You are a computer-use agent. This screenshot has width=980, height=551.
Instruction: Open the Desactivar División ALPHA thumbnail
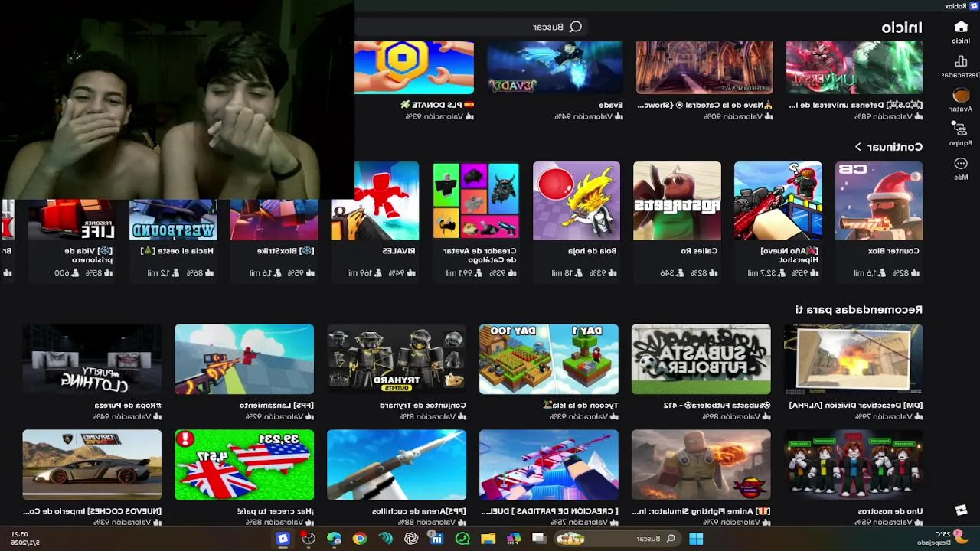tap(854, 360)
